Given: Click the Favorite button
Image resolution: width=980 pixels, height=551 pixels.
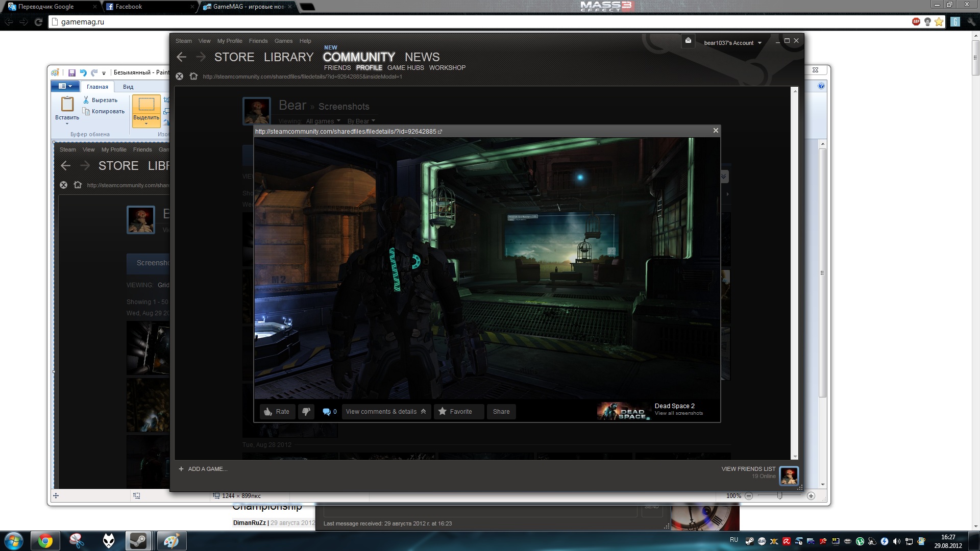Looking at the screenshot, I should pyautogui.click(x=458, y=412).
